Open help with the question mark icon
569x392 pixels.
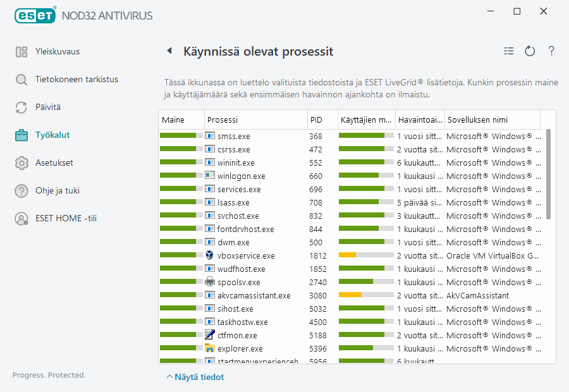coord(551,51)
